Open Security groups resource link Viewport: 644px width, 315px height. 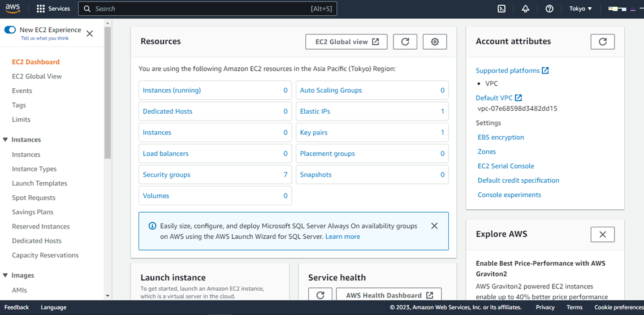[167, 175]
